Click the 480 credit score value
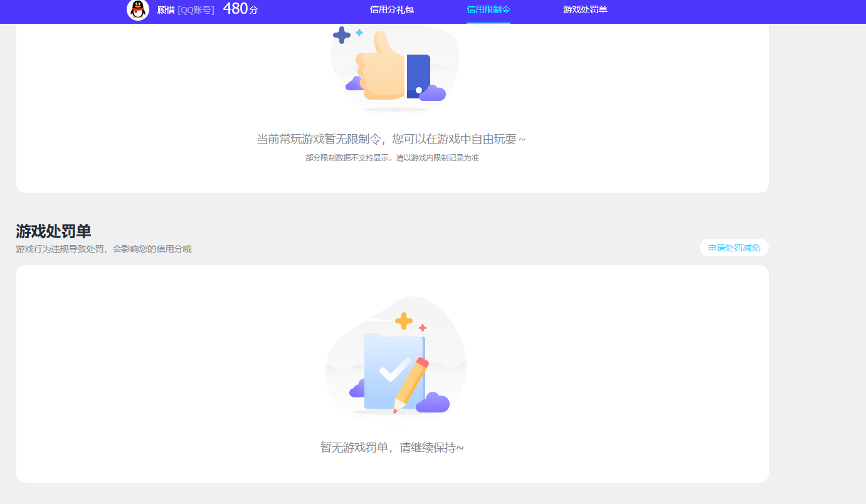The image size is (866, 504). pyautogui.click(x=236, y=9)
